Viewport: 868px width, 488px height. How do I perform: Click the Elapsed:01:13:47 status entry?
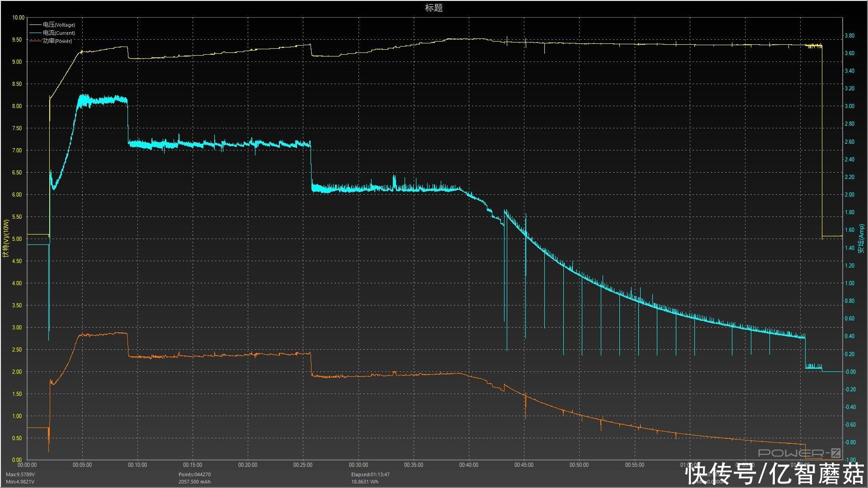[370, 474]
